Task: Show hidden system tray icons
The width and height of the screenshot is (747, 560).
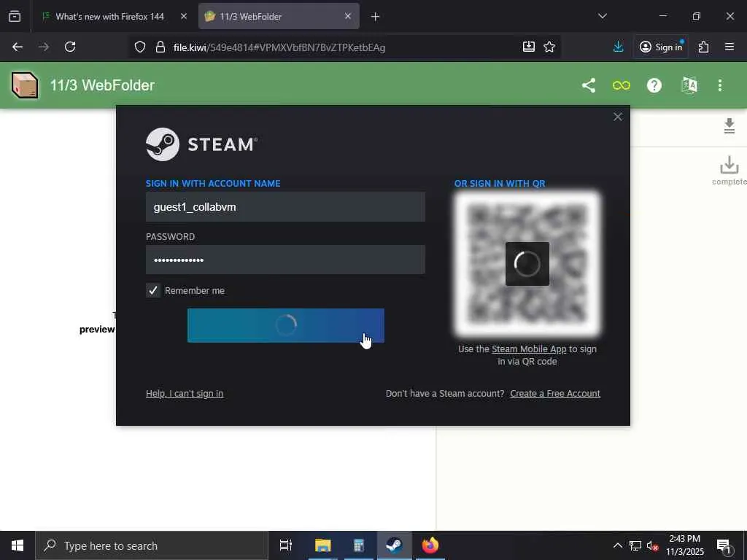Action: [617, 545]
